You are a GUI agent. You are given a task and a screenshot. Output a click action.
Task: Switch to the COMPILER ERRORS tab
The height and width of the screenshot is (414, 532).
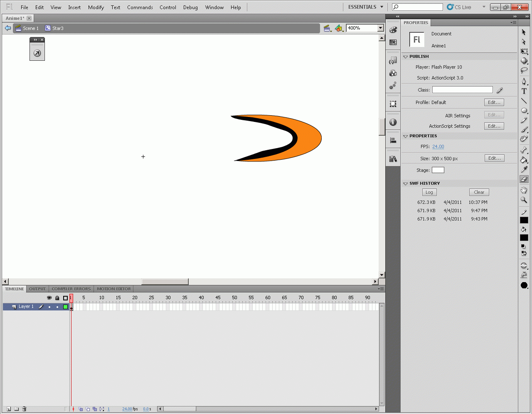pyautogui.click(x=71, y=289)
